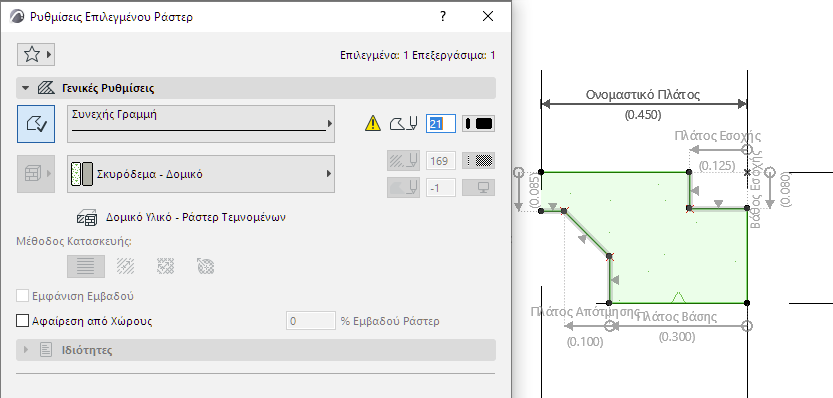
Task: Toggle the Εμφάνιση Εμβαδού checkbox
Action: pos(22,296)
